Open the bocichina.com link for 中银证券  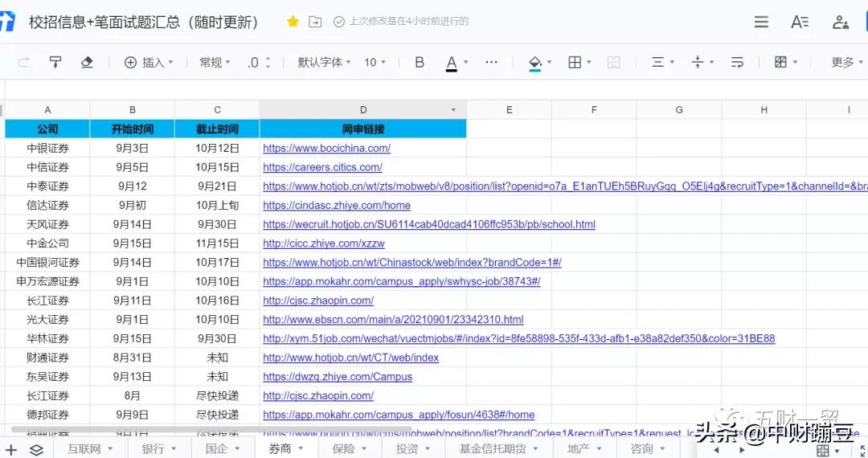pyautogui.click(x=326, y=148)
